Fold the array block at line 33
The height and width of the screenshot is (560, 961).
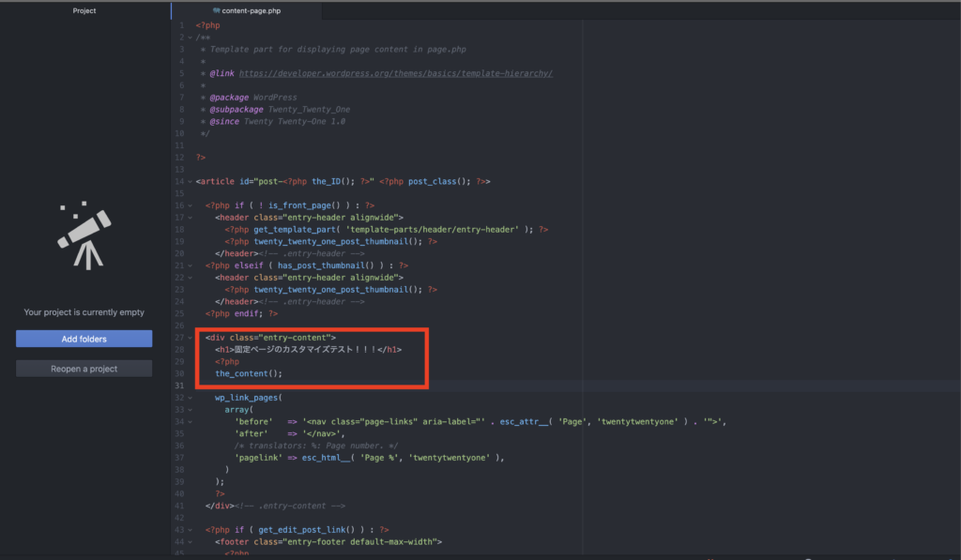pyautogui.click(x=190, y=409)
